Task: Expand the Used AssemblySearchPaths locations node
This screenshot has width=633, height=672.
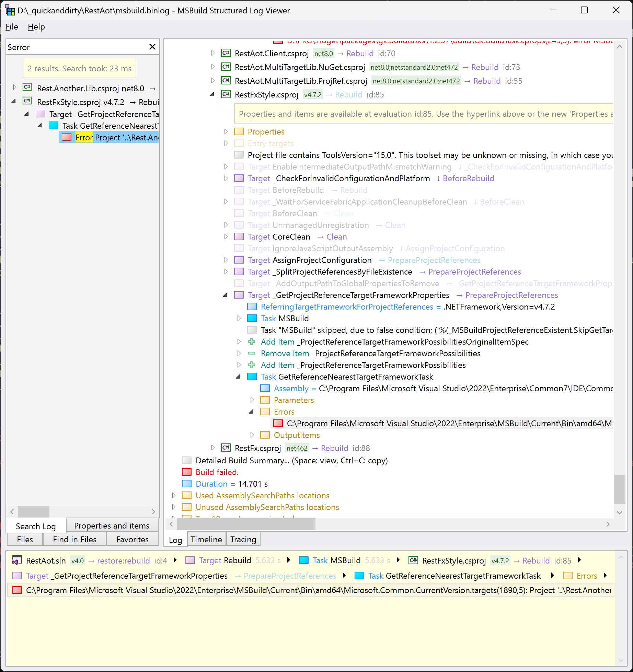Action: coord(174,495)
